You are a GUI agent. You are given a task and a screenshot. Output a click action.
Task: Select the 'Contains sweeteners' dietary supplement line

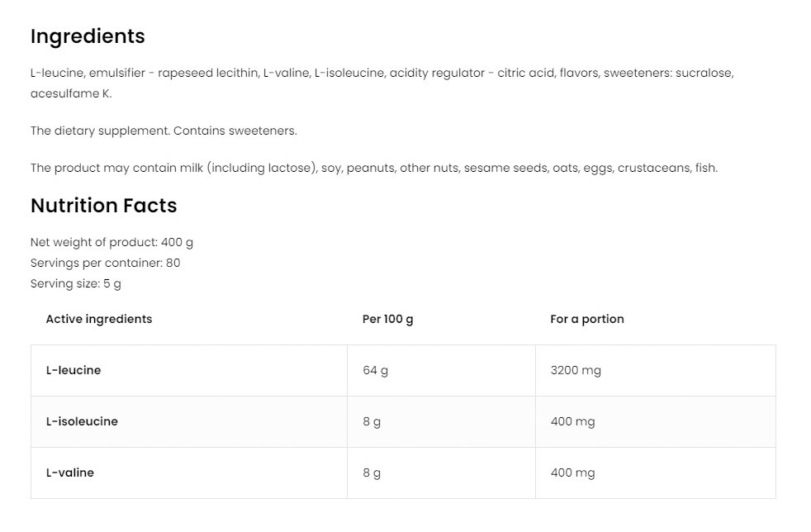coord(164,131)
